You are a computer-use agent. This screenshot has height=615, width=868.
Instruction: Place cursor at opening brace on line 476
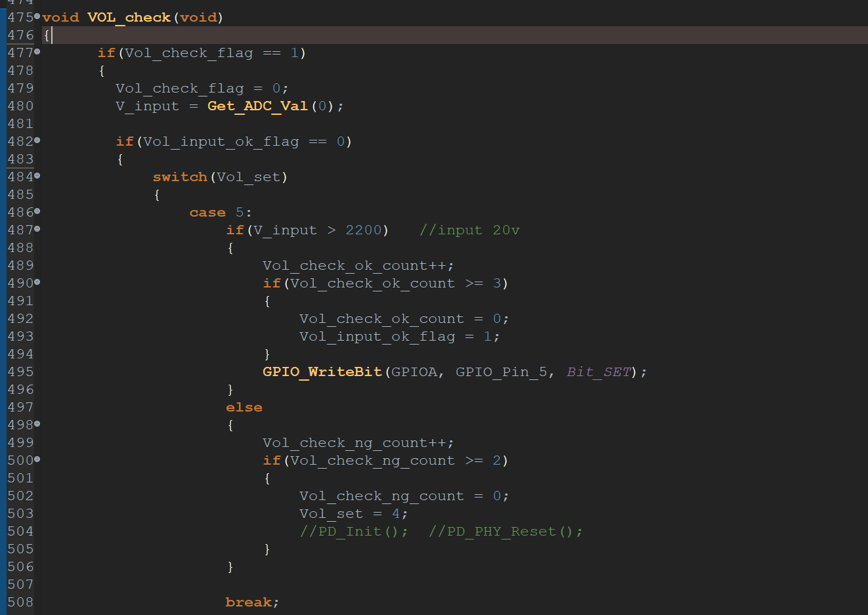tap(47, 35)
